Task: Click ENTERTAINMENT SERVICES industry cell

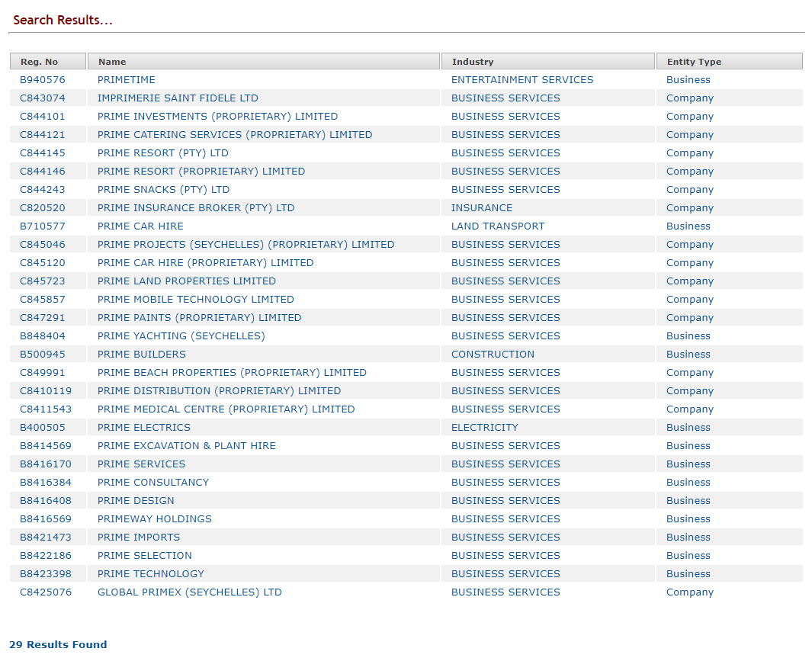Action: [522, 80]
